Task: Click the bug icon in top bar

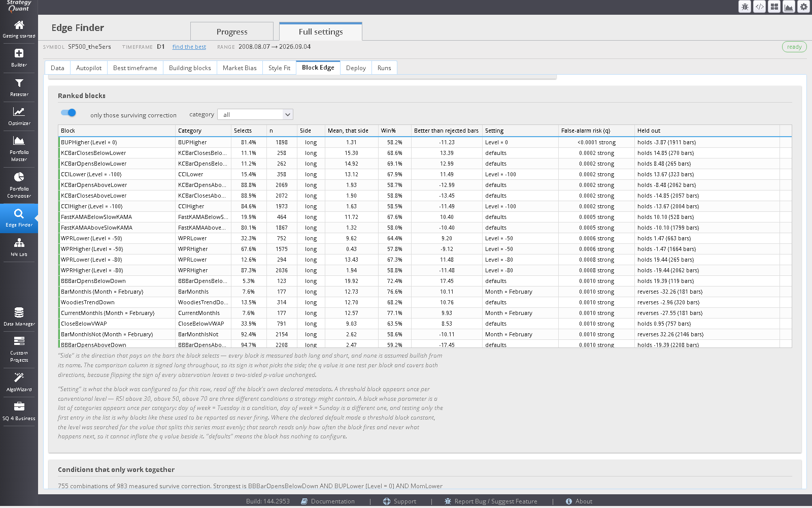Action: pos(745,7)
